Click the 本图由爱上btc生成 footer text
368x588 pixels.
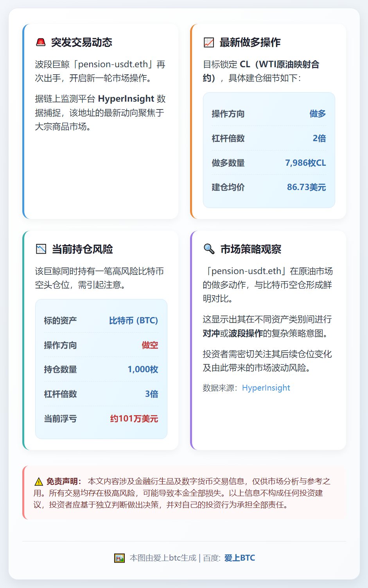point(163,558)
